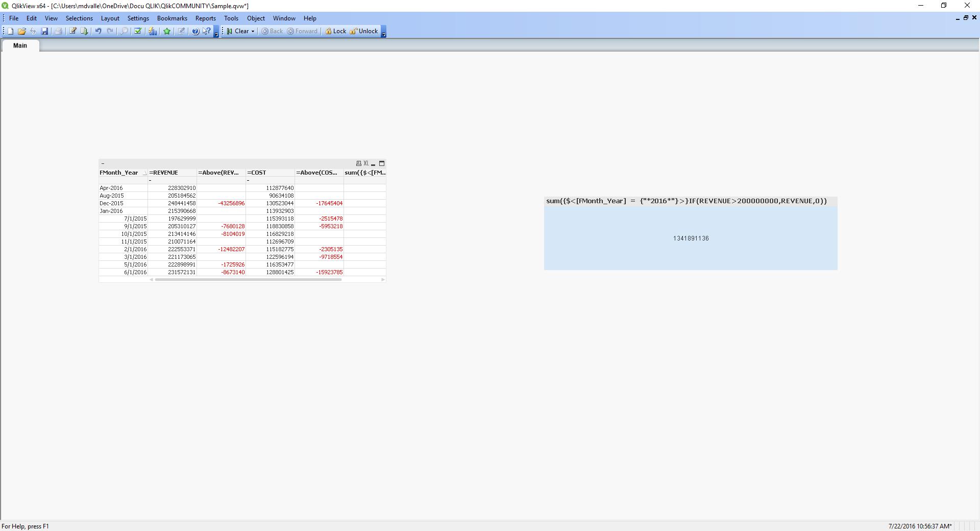Click the text object value 1341891136
Image resolution: width=980 pixels, height=531 pixels.
tap(691, 238)
